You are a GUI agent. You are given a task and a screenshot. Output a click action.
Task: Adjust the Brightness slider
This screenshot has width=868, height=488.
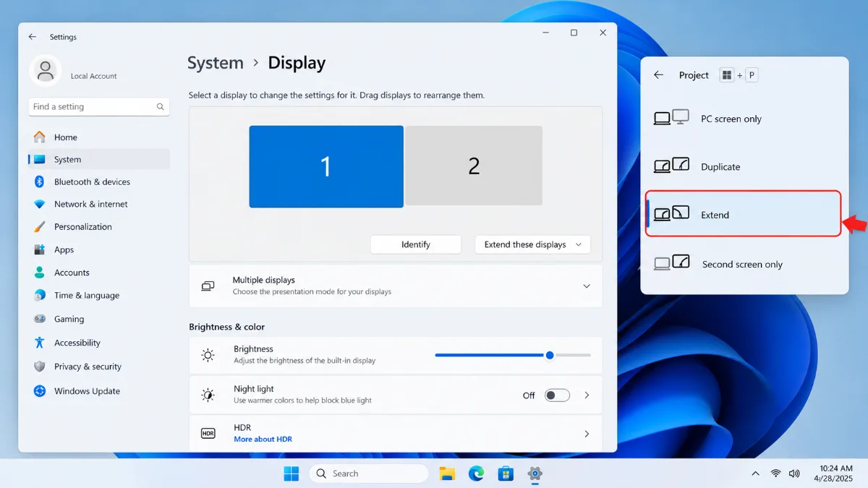click(513, 355)
